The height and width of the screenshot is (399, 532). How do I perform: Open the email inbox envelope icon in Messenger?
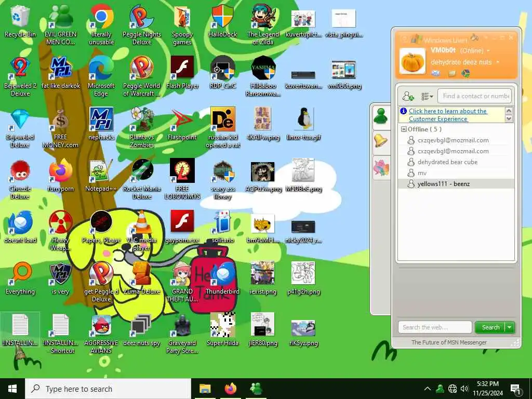click(436, 73)
